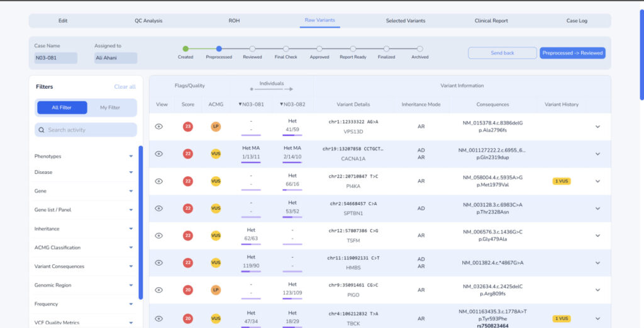This screenshot has width=644, height=328.
Task: Click the magnifier icon in Search activity
Action: point(42,130)
